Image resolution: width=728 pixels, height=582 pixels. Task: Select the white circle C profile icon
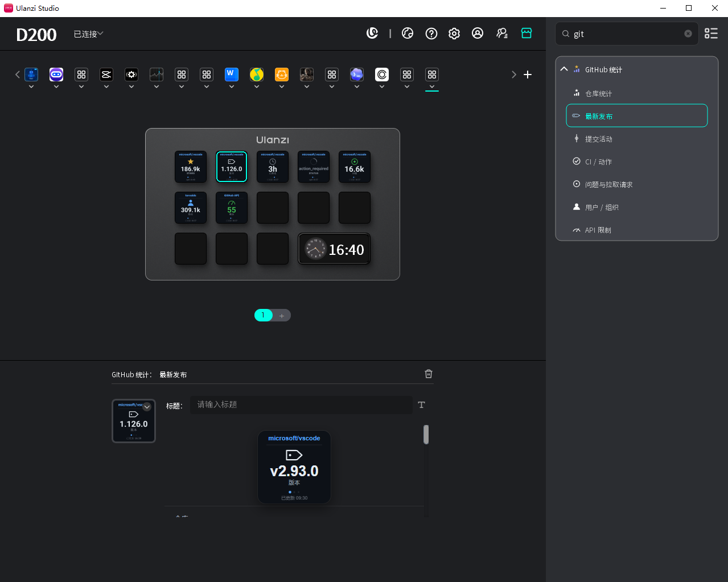tap(382, 75)
